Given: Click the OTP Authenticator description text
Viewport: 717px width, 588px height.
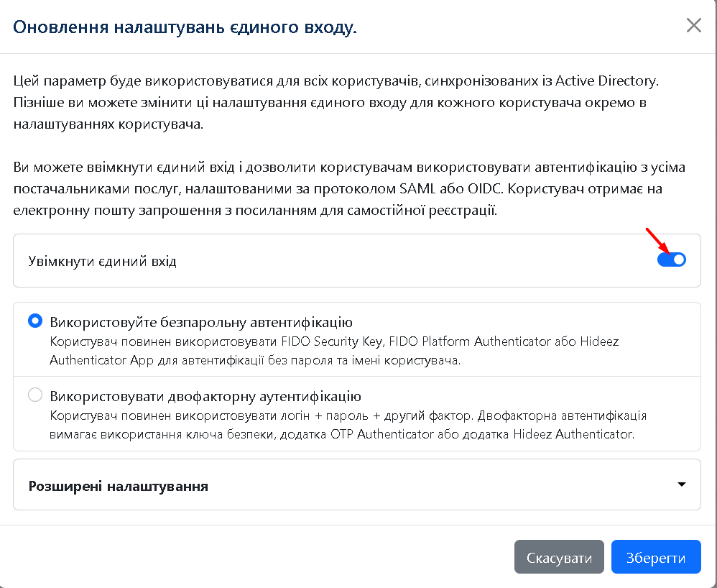Looking at the screenshot, I should coord(342,426).
